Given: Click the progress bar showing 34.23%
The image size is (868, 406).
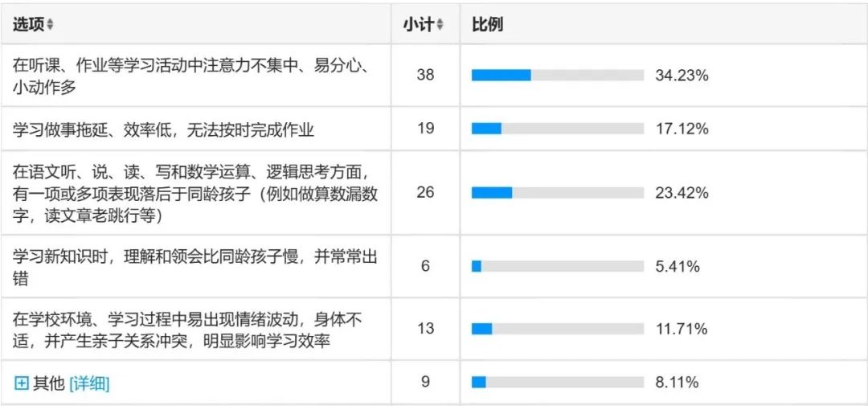Looking at the screenshot, I should click(x=557, y=76).
